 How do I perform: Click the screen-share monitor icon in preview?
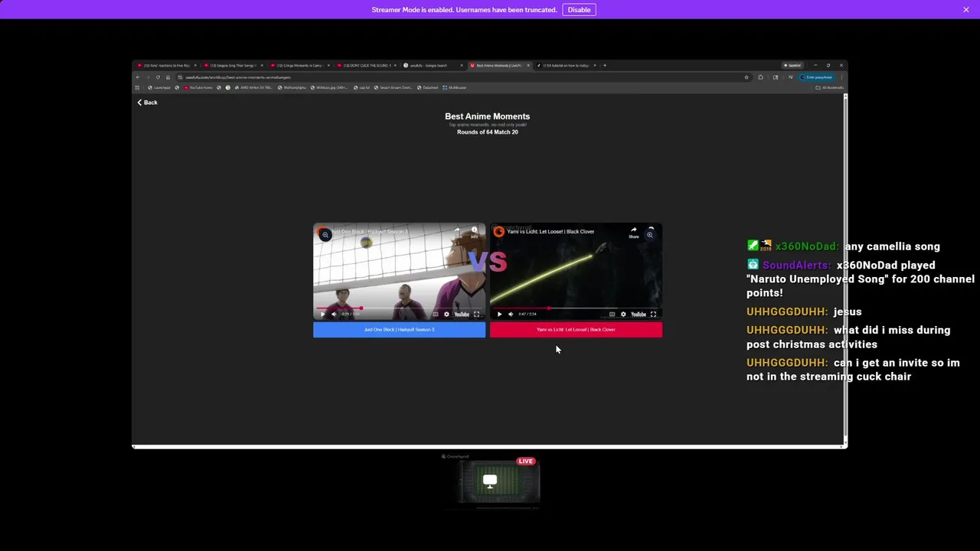pos(490,481)
